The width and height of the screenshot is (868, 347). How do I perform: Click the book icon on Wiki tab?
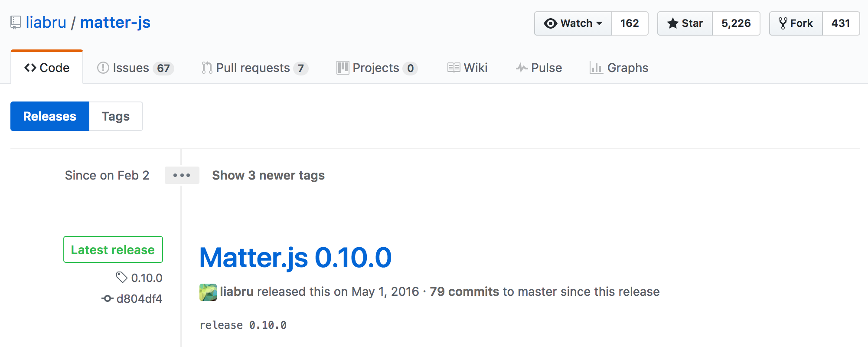point(454,68)
